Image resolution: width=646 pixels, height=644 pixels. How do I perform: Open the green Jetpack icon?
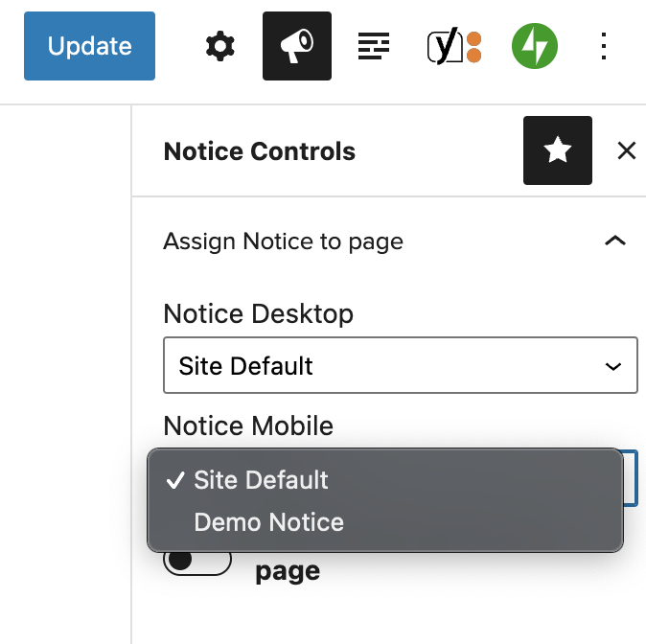pyautogui.click(x=535, y=46)
